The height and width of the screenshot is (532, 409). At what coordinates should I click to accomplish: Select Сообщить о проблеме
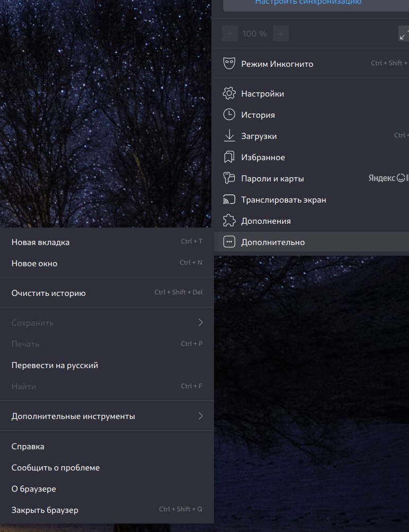click(106, 467)
